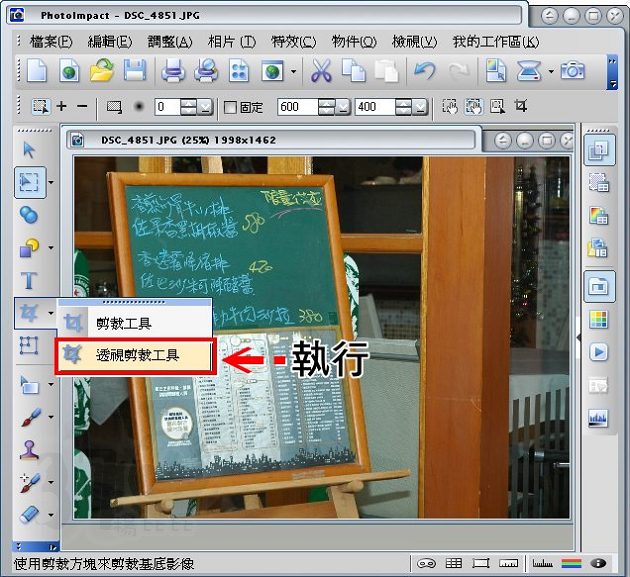
Task: Open the 相片(T) menu
Action: (x=231, y=41)
